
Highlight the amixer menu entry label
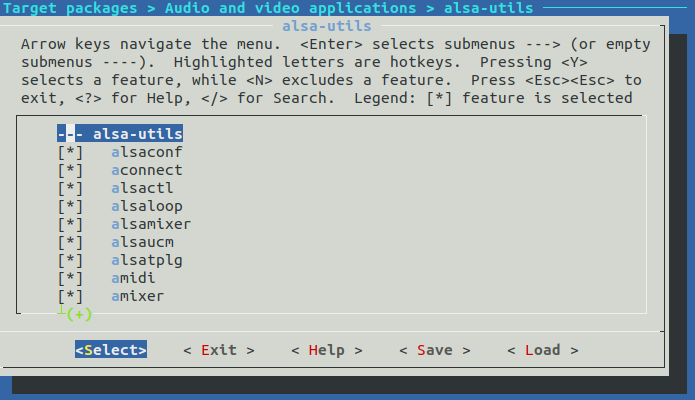138,296
